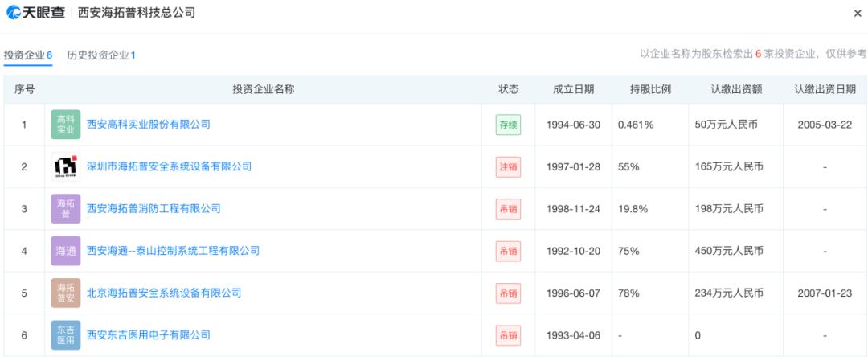868x357 pixels.
Task: Select date 1998-11-24 cell
Action: [573, 209]
